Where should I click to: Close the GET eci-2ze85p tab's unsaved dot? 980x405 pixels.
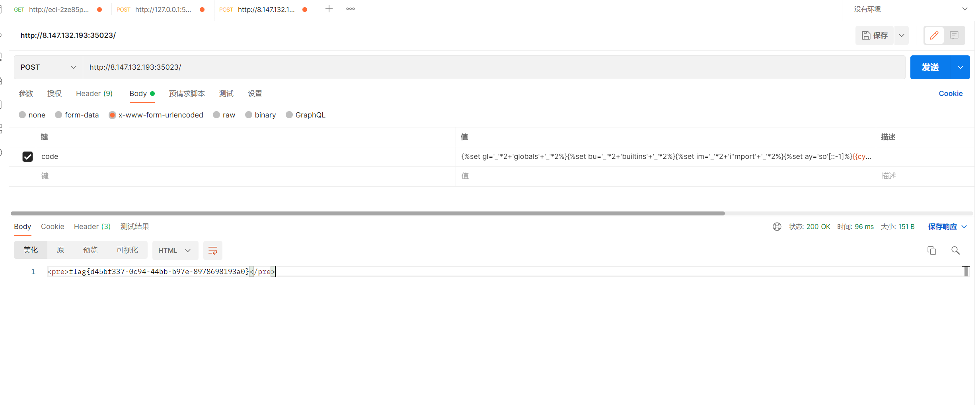point(99,10)
